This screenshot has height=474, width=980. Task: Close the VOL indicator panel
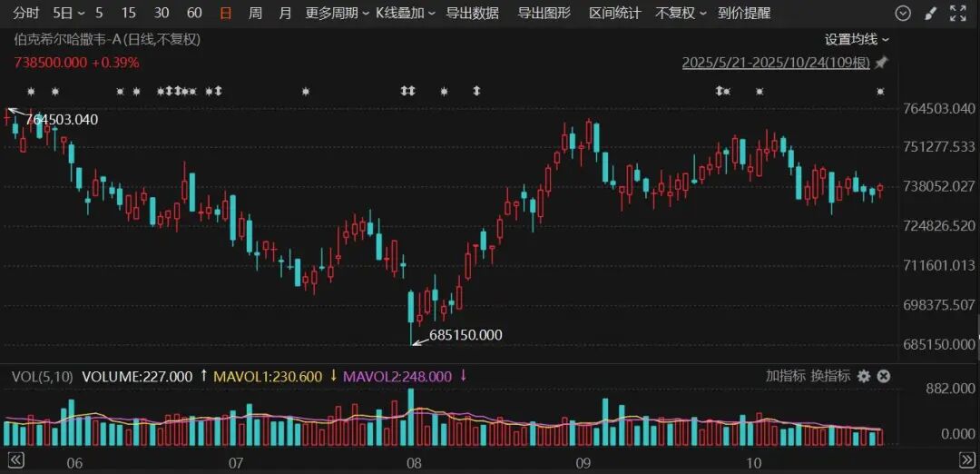tap(883, 376)
